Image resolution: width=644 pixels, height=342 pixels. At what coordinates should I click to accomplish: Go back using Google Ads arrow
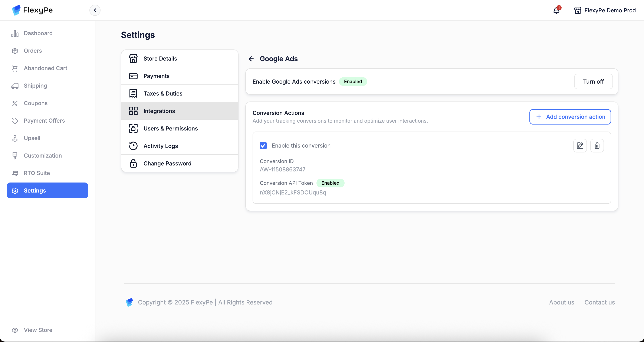(251, 59)
